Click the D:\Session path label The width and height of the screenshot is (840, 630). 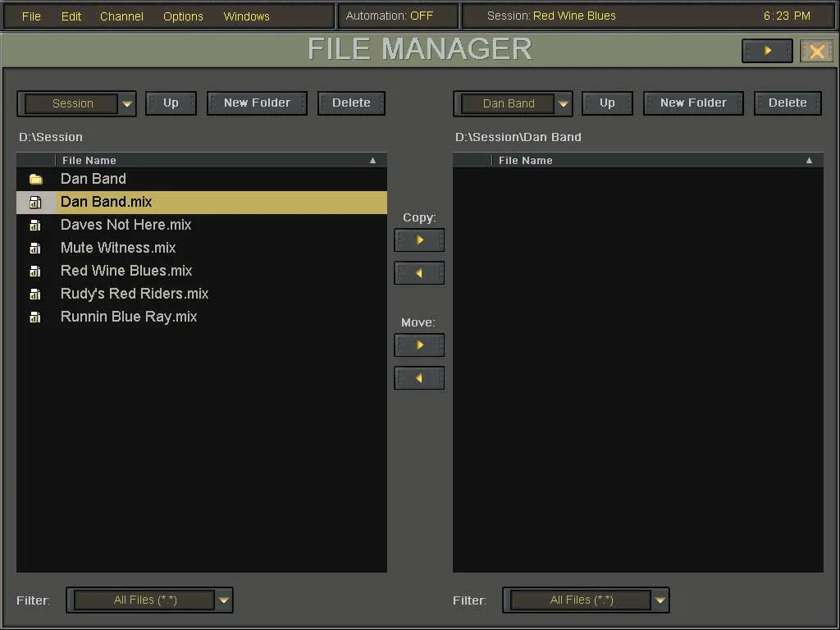[x=51, y=137]
